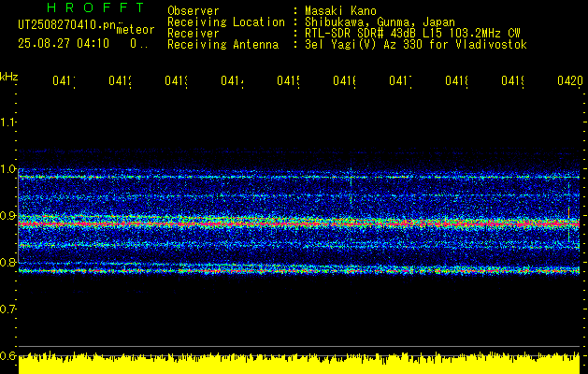588x374 pixels.
Task: Select the Observer label
Action: 194,11
